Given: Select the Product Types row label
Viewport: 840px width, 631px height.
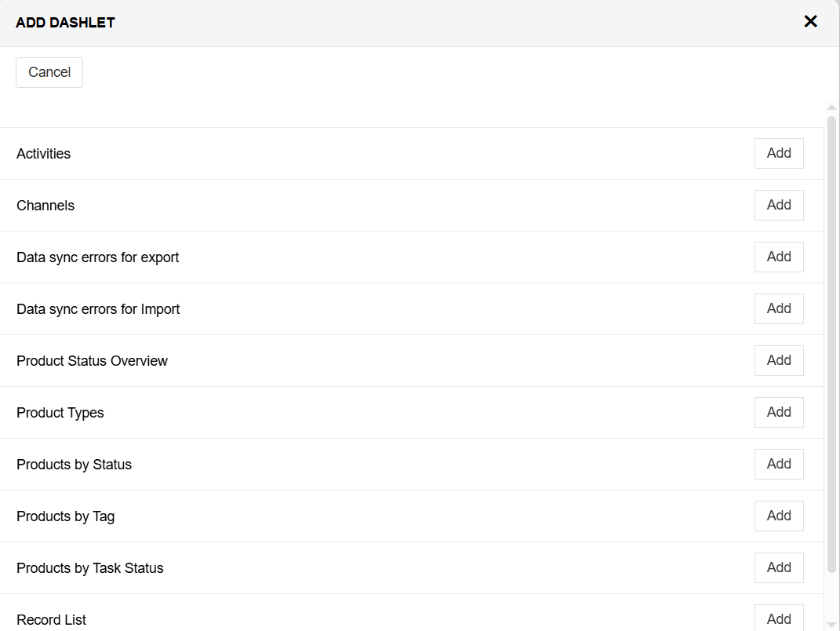Looking at the screenshot, I should click(60, 413).
